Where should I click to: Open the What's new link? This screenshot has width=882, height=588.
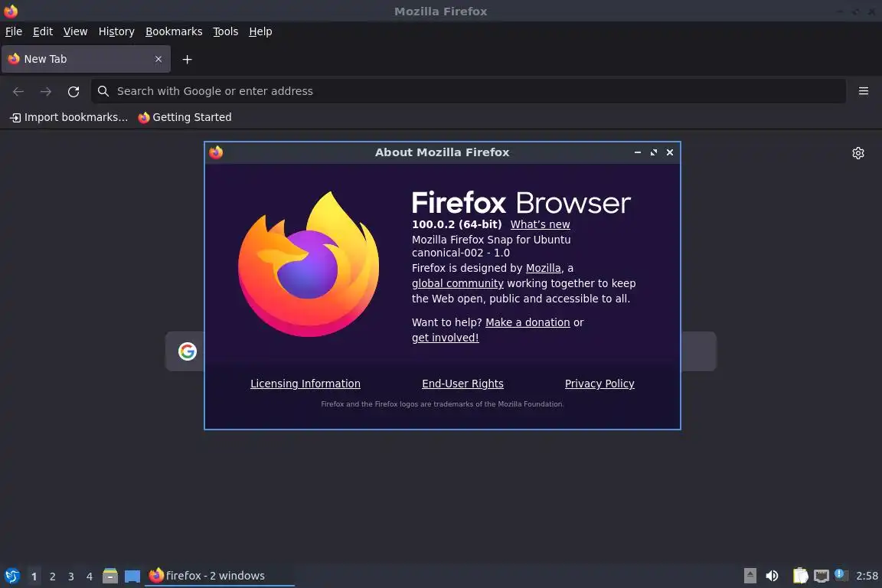(540, 224)
